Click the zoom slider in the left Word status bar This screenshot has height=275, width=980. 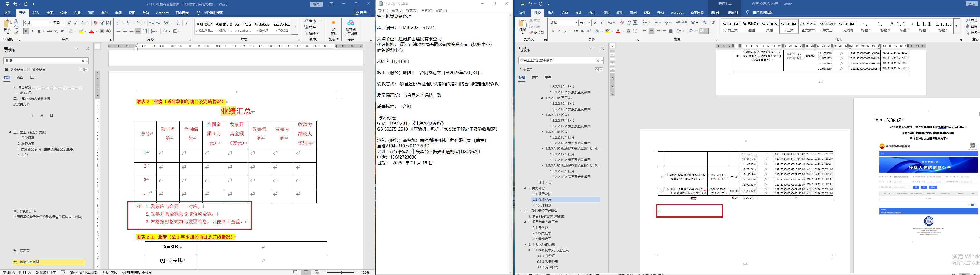coord(341,272)
